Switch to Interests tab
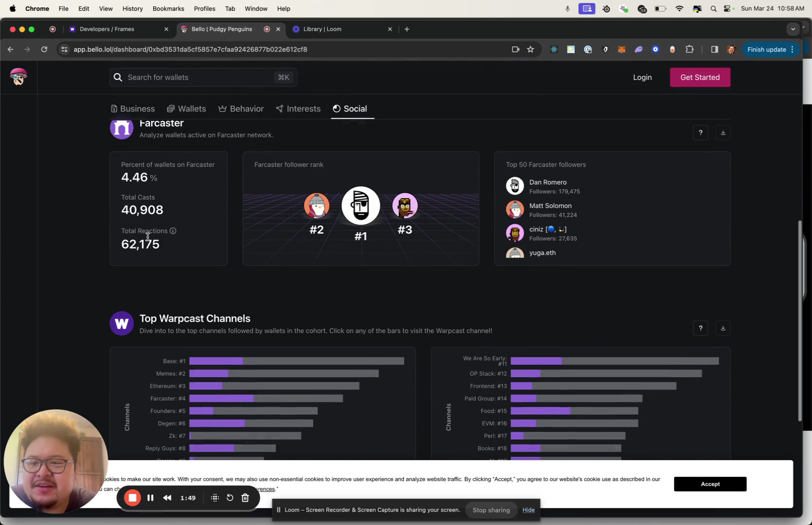The width and height of the screenshot is (812, 525). [298, 109]
